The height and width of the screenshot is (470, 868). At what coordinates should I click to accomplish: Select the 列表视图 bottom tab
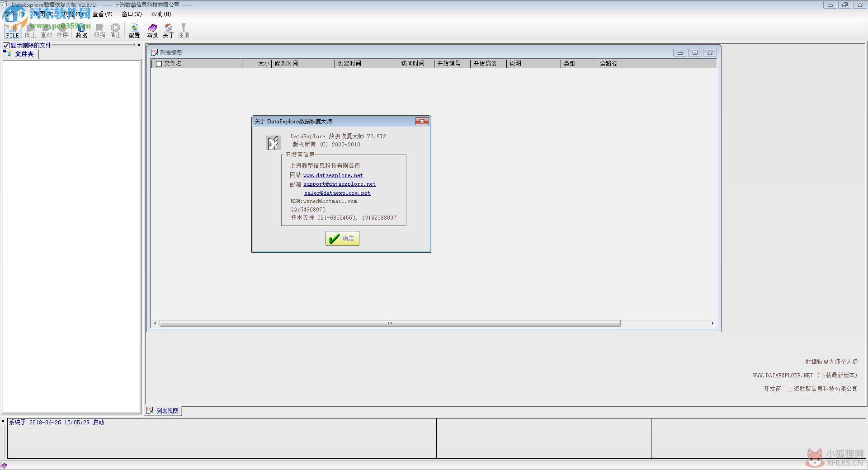pyautogui.click(x=163, y=411)
